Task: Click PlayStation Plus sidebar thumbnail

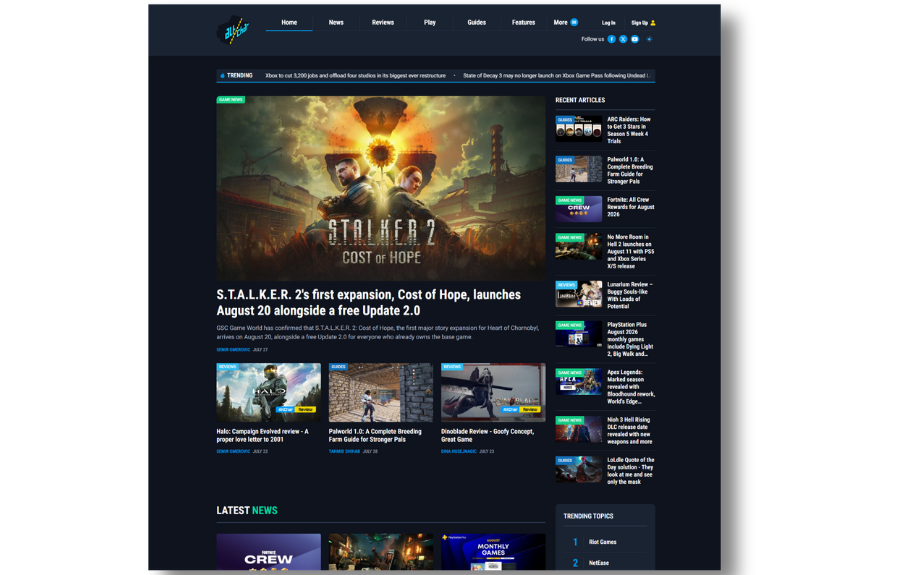Action: 579,334
